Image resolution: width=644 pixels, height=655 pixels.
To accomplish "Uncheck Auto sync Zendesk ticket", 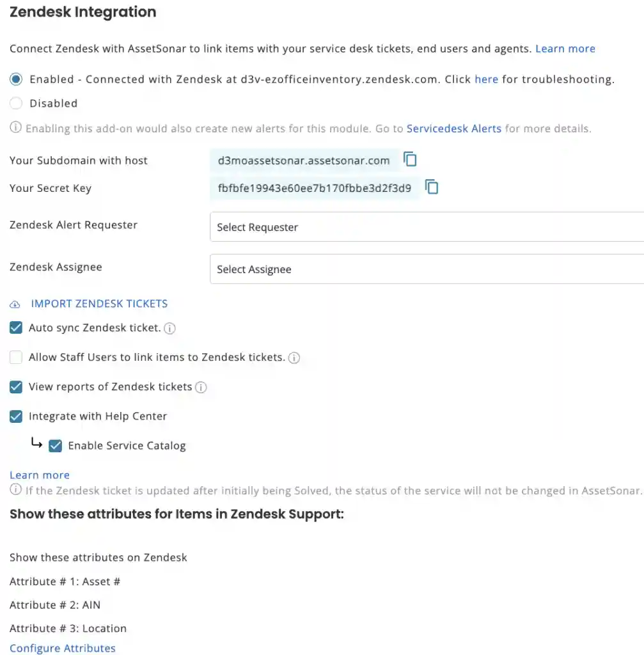I will [16, 328].
